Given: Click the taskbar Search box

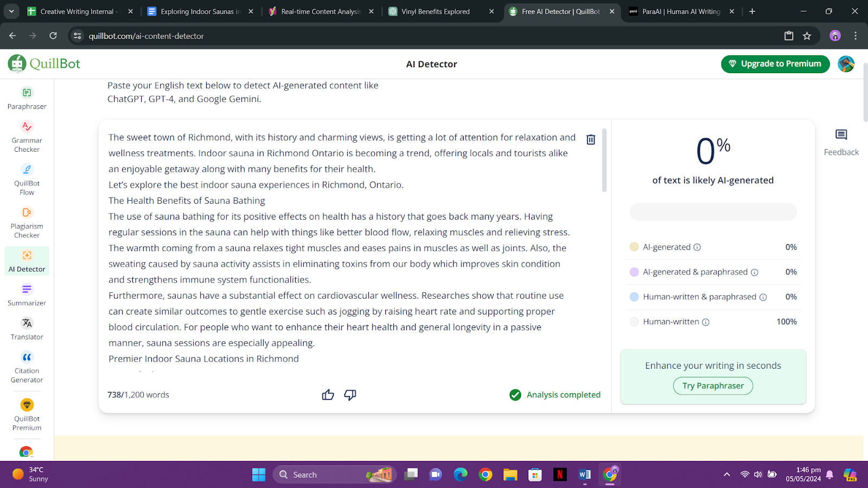Looking at the screenshot, I should [x=334, y=474].
